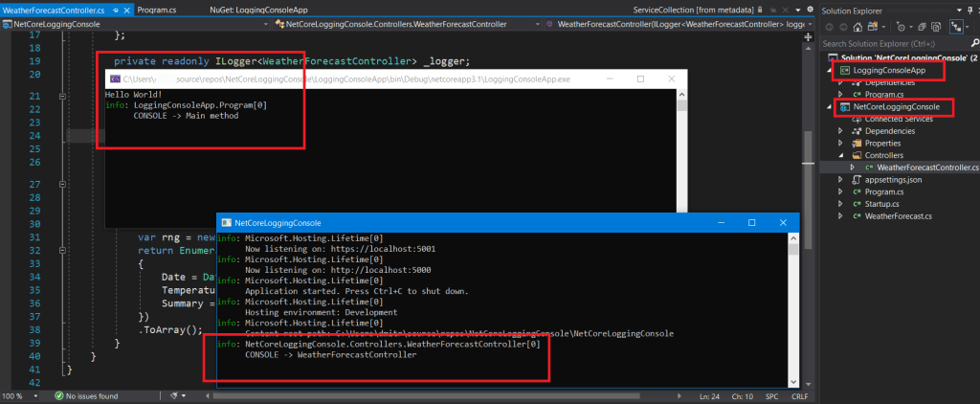Toggle the pin on WeatherForecastController.cs tab

coord(115,9)
